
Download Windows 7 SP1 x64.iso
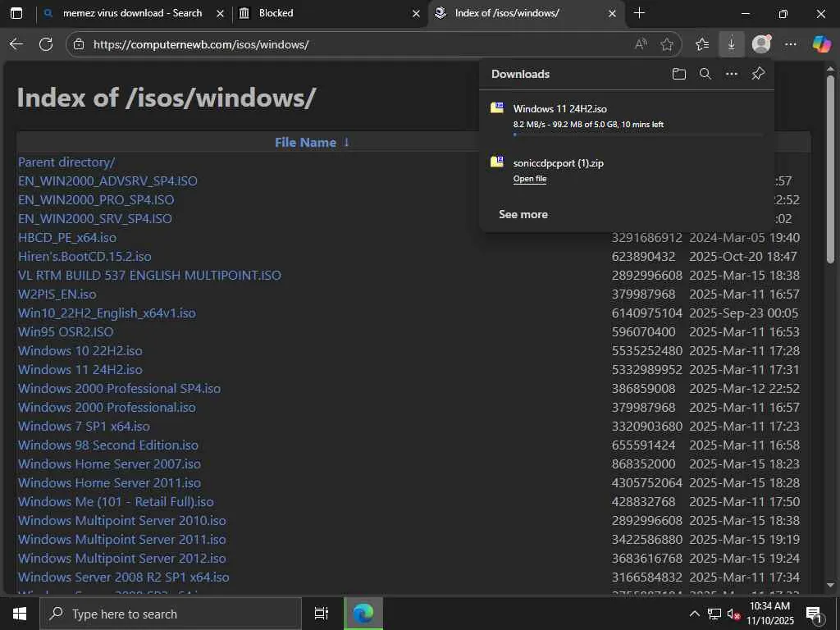pos(84,427)
